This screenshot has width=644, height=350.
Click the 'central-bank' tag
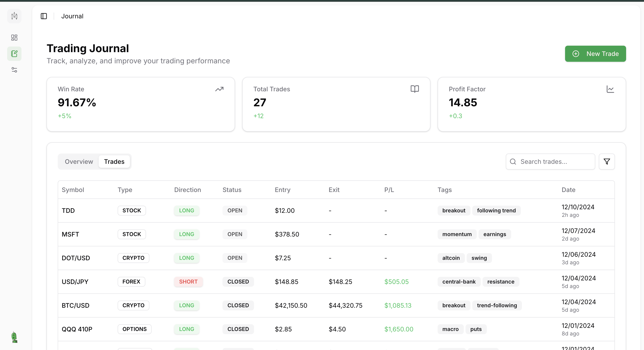459,282
